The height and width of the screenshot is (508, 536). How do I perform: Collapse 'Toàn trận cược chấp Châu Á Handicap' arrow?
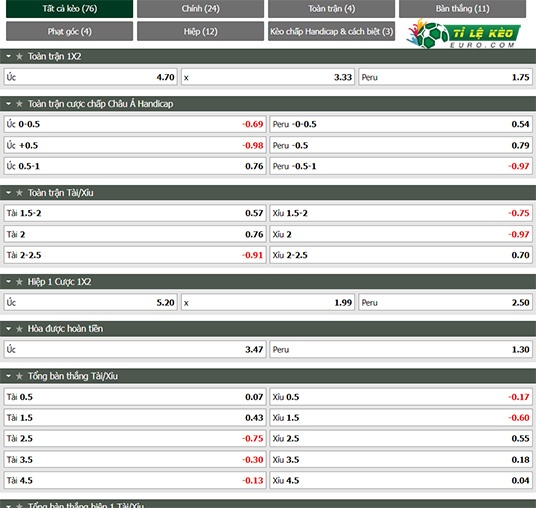[x=9, y=104]
